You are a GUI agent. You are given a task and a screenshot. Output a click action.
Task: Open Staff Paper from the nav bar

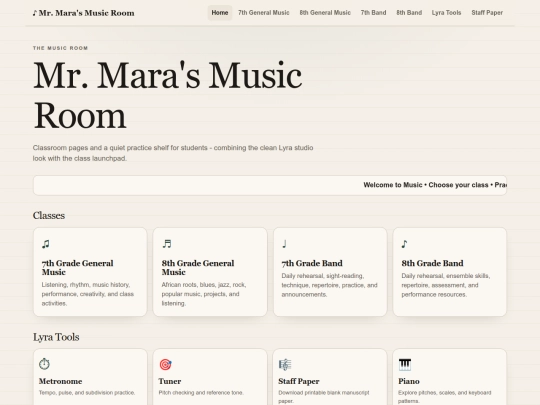(487, 13)
